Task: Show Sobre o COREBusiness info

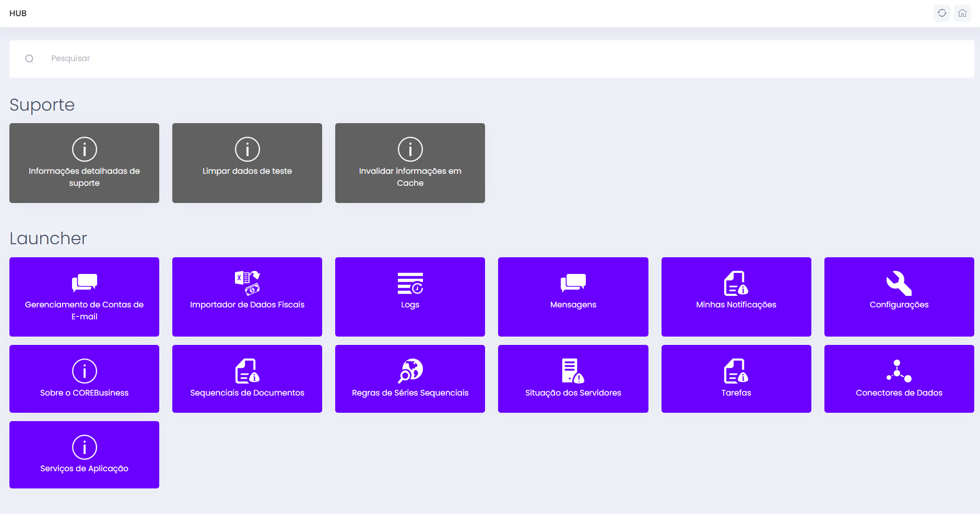Action: 84,378
